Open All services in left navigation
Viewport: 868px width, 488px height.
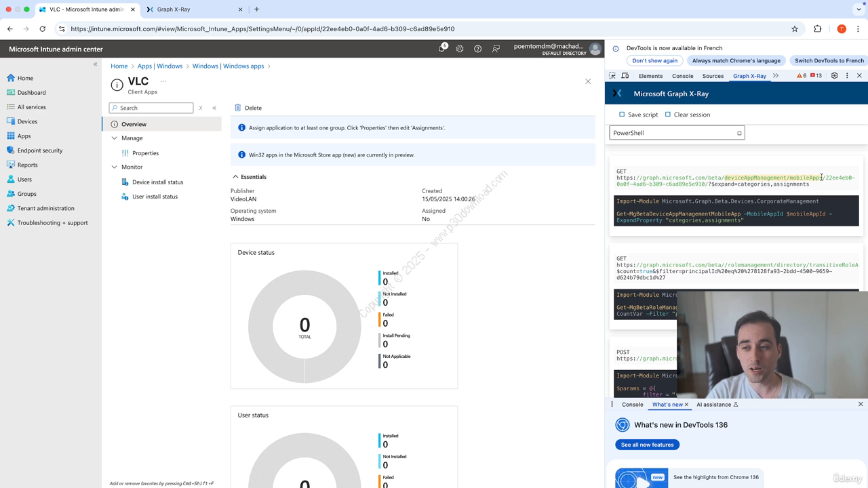tap(32, 107)
